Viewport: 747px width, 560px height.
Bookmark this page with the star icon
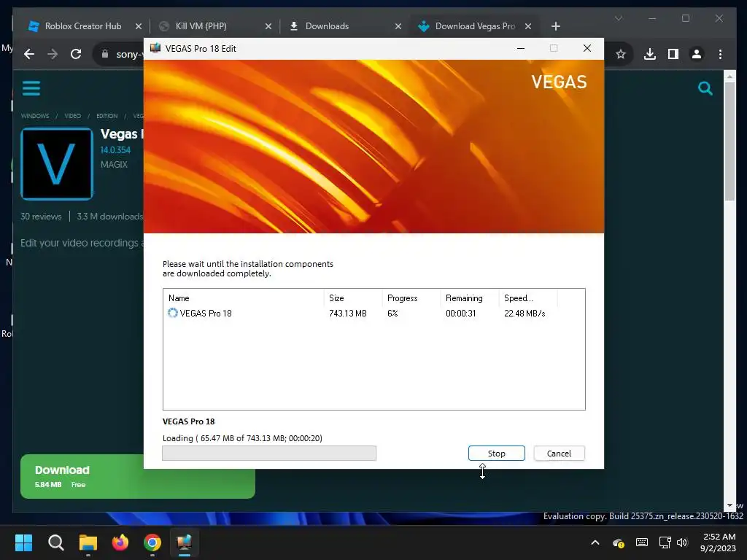click(620, 54)
